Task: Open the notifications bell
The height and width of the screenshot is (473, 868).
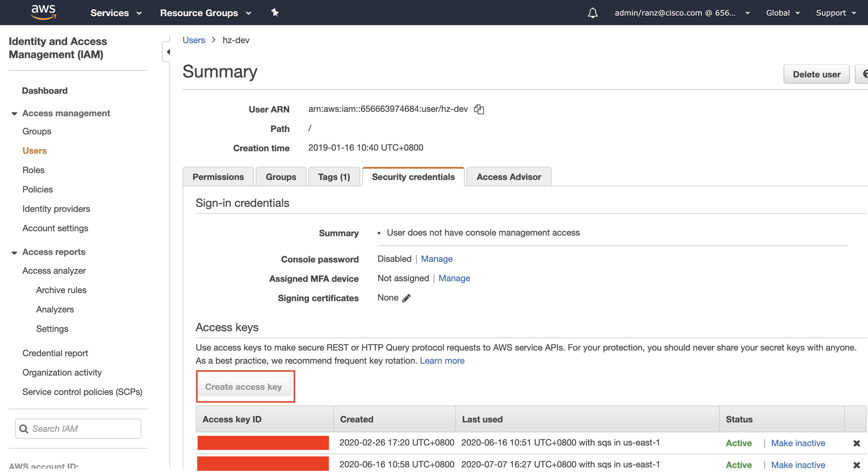Action: [x=593, y=13]
